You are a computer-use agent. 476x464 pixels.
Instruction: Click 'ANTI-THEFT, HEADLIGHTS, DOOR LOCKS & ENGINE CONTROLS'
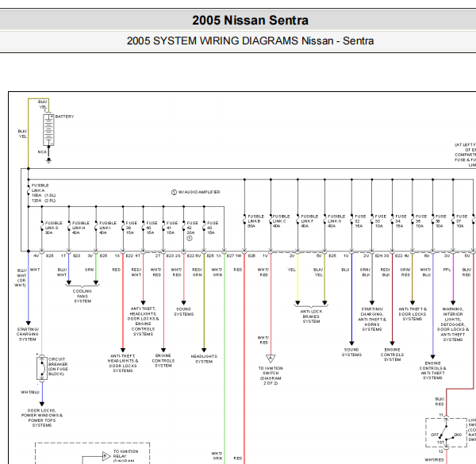click(x=143, y=321)
